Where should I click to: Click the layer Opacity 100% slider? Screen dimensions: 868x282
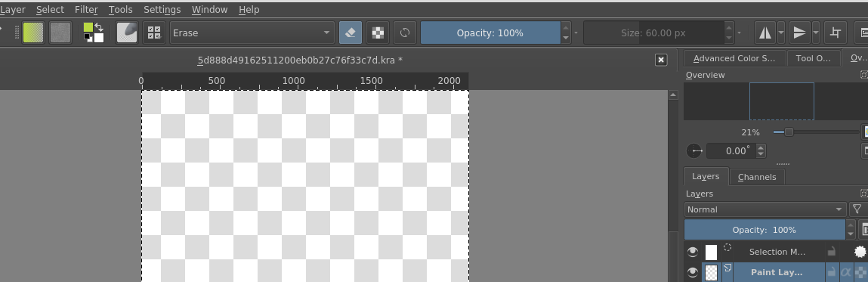[x=765, y=230]
